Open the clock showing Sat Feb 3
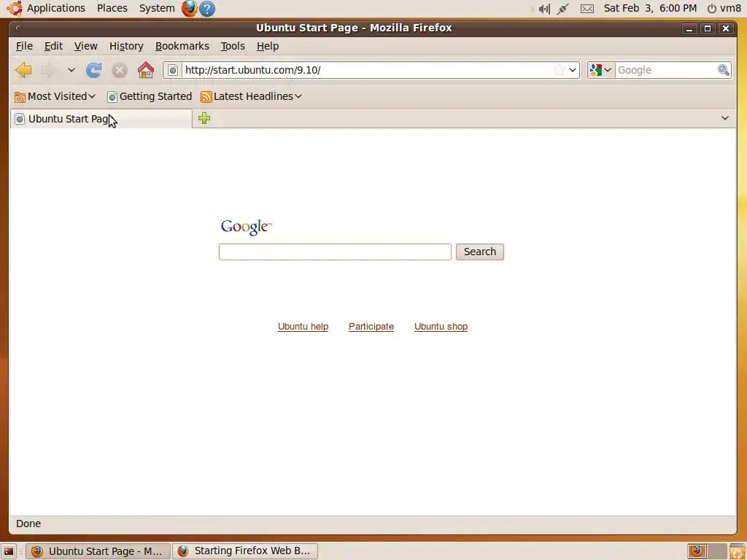747x560 pixels. tap(650, 8)
